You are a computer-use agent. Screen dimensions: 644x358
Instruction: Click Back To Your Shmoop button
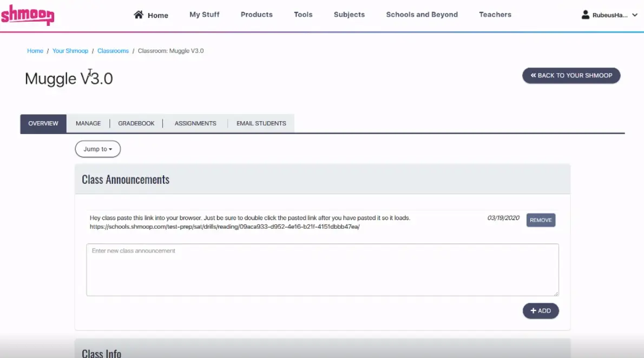coord(571,76)
